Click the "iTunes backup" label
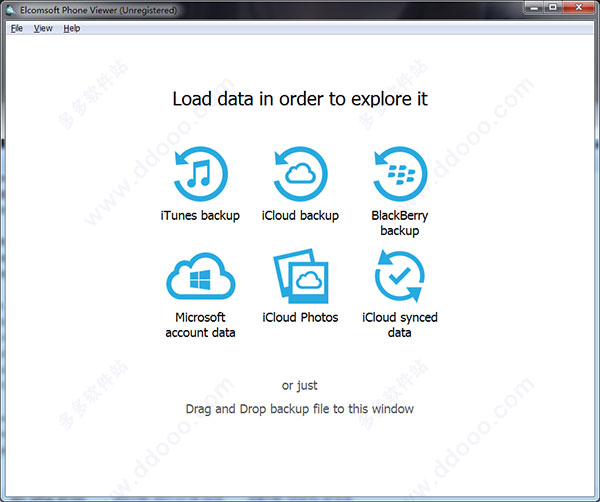Image resolution: width=600 pixels, height=502 pixels. tap(200, 215)
